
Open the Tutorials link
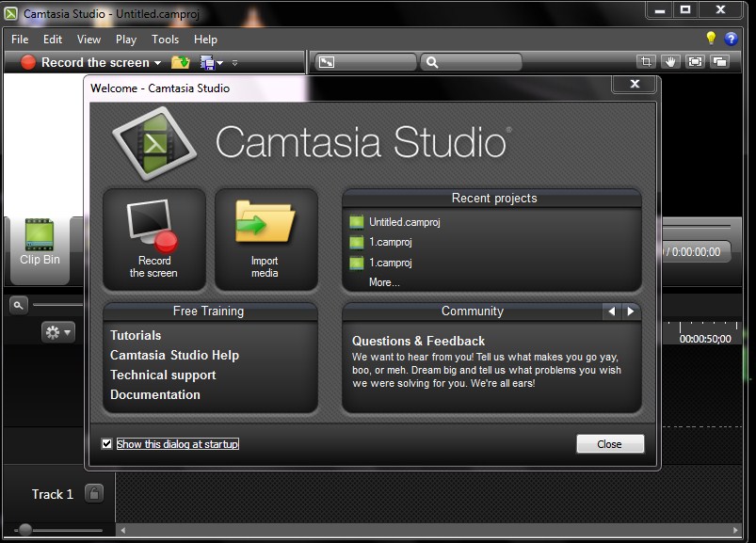136,335
